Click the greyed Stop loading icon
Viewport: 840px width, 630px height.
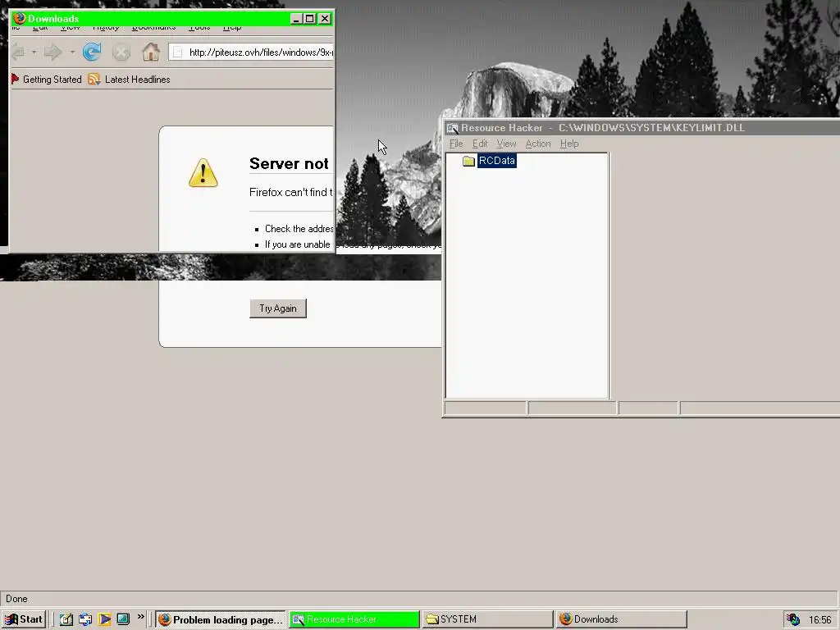(121, 52)
